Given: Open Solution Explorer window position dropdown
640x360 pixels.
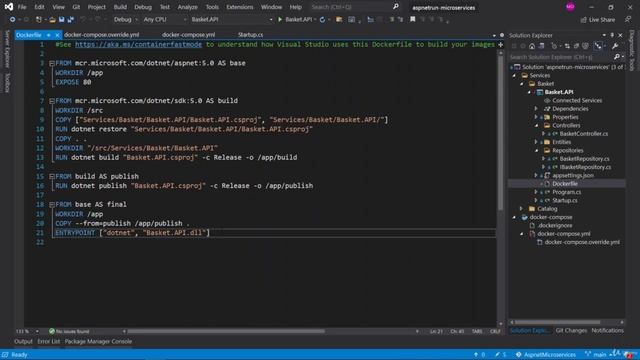Looking at the screenshot, I should coord(604,35).
